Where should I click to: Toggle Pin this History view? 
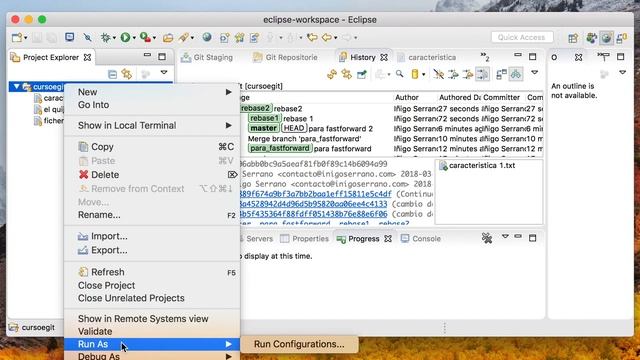[x=362, y=74]
